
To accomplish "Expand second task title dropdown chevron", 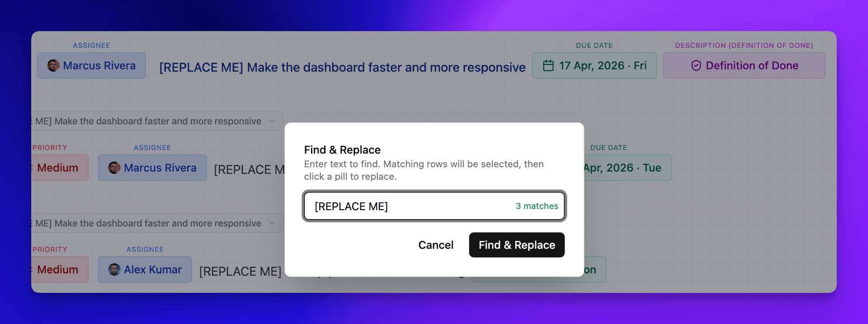I will click(272, 223).
